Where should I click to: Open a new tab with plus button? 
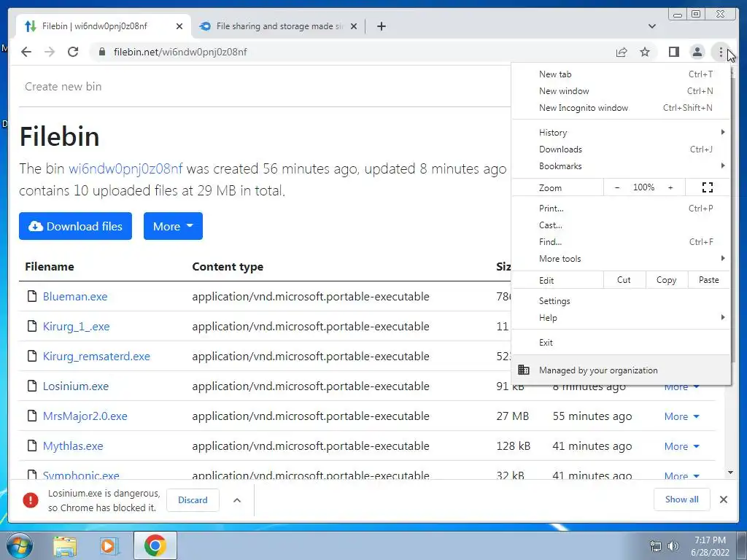click(381, 26)
